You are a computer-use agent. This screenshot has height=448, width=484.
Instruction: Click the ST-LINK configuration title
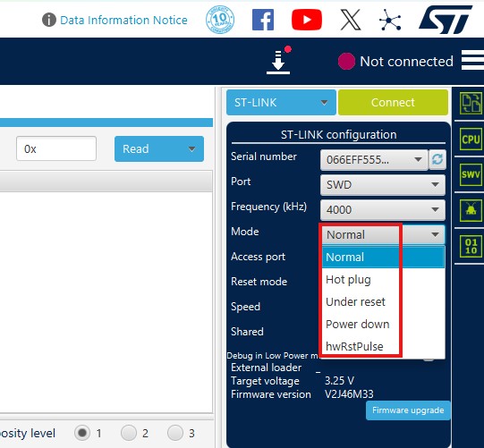(x=338, y=135)
